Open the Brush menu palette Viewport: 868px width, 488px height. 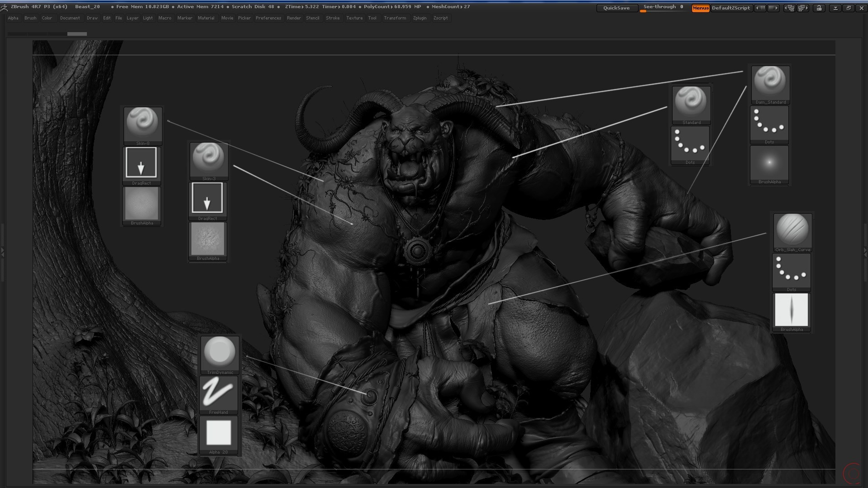[x=30, y=18]
